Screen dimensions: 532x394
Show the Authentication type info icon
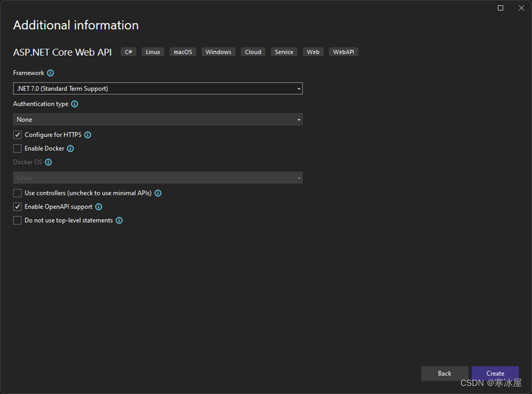click(x=74, y=104)
